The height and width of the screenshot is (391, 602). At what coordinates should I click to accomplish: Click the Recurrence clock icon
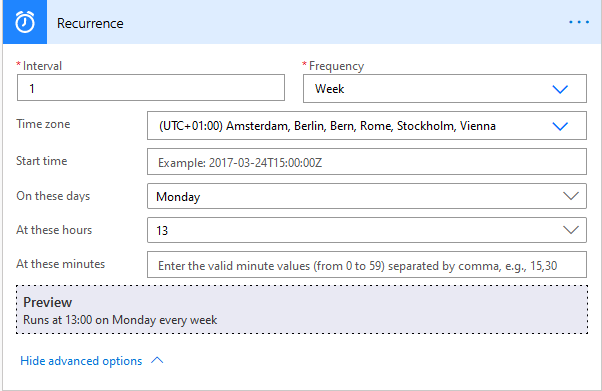click(x=25, y=22)
